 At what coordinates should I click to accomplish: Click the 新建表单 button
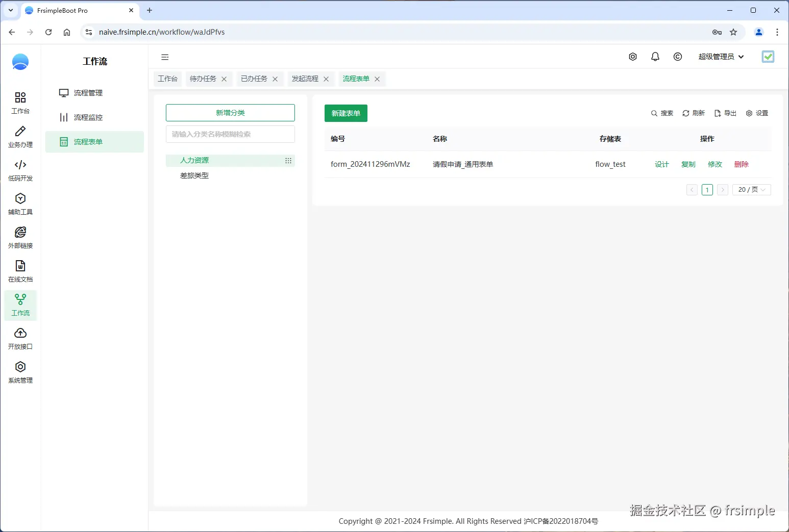[346, 113]
